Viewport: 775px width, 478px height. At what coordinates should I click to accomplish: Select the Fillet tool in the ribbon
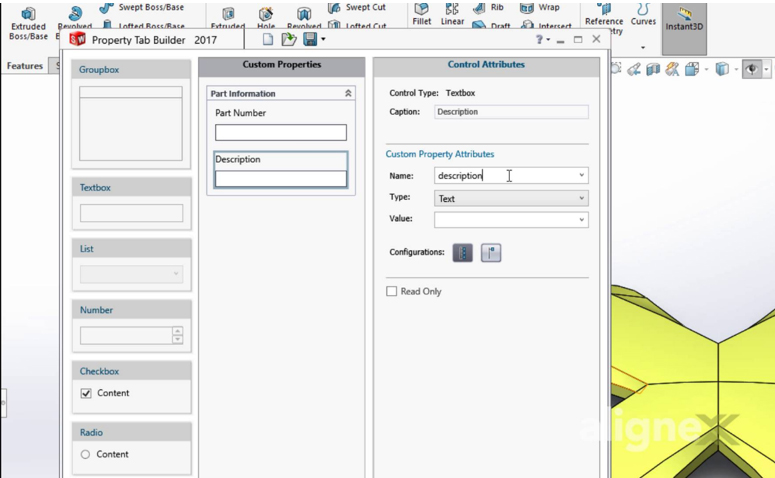[421, 14]
